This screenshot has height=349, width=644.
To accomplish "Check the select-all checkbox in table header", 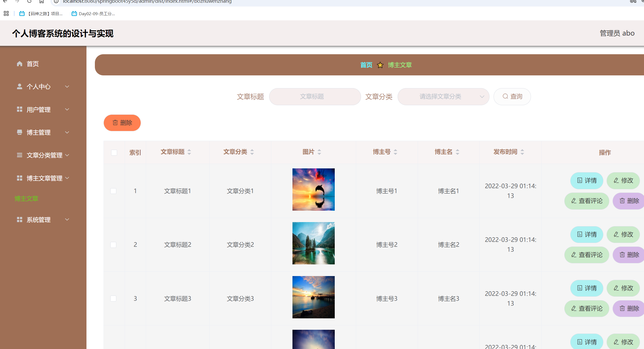I will pyautogui.click(x=114, y=153).
